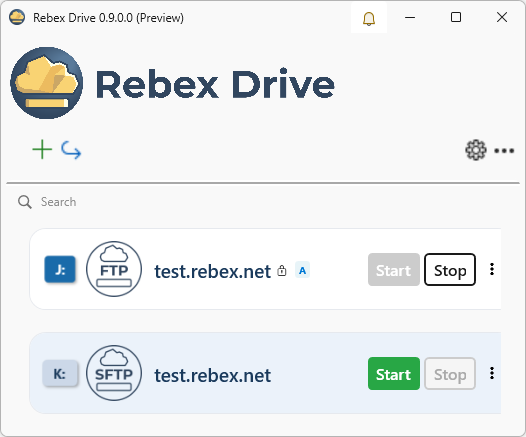Start the K: SFTP drive
Image resolution: width=526 pixels, height=437 pixels.
(x=394, y=374)
